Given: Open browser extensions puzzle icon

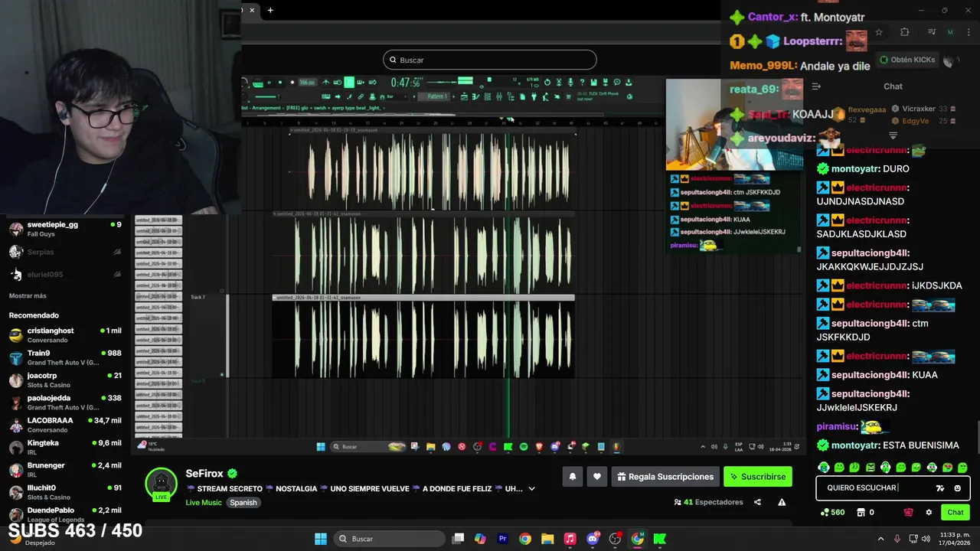Looking at the screenshot, I should pyautogui.click(x=905, y=32).
